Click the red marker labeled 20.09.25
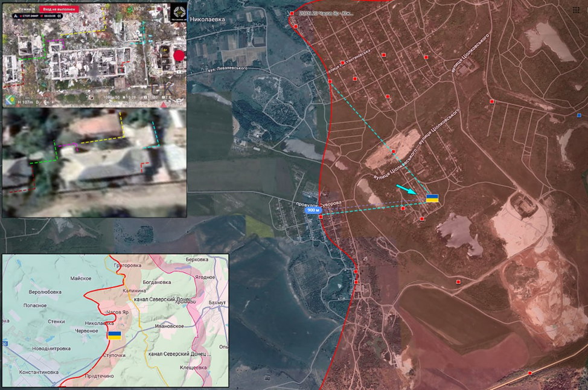588x390 pixels. [x=292, y=13]
